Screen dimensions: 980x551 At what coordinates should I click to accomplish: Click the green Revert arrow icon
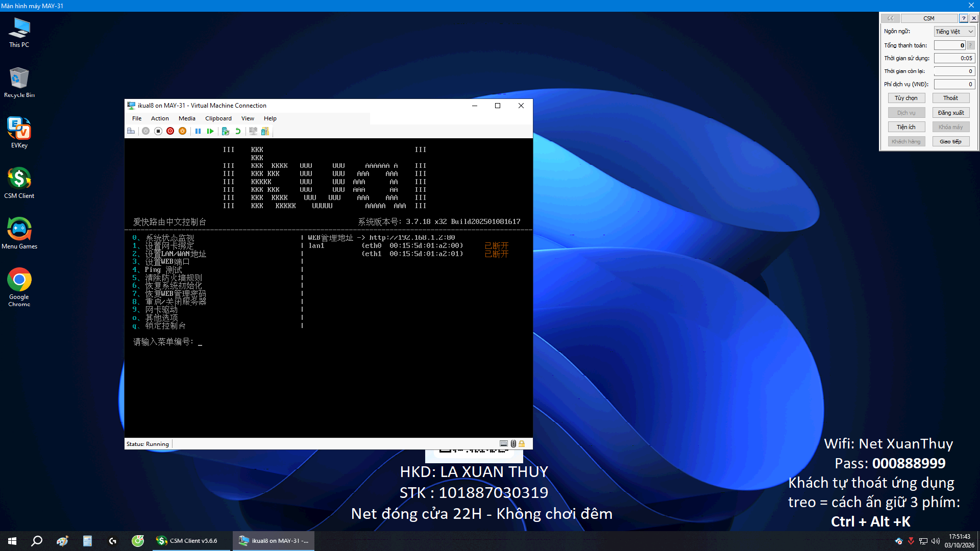[x=238, y=131]
